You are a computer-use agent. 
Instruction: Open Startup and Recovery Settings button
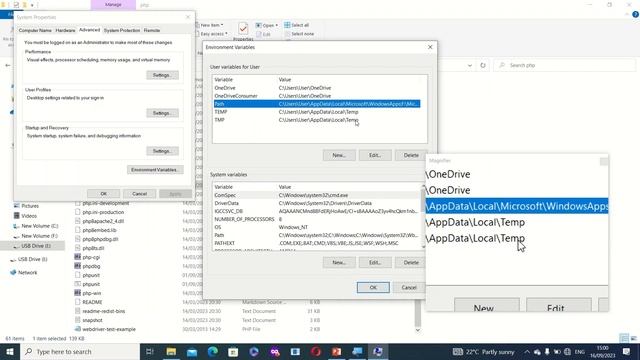click(162, 151)
